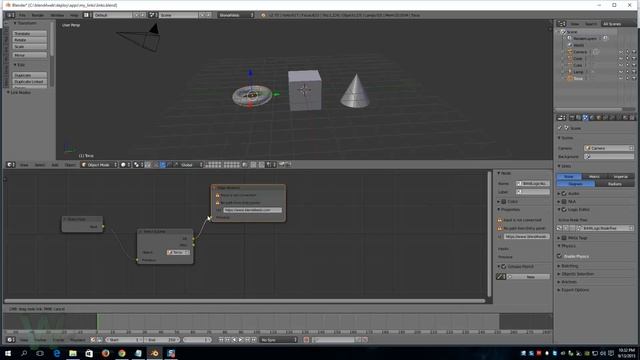
Task: Click the pivot point icon in 3D header
Action: tap(138, 164)
